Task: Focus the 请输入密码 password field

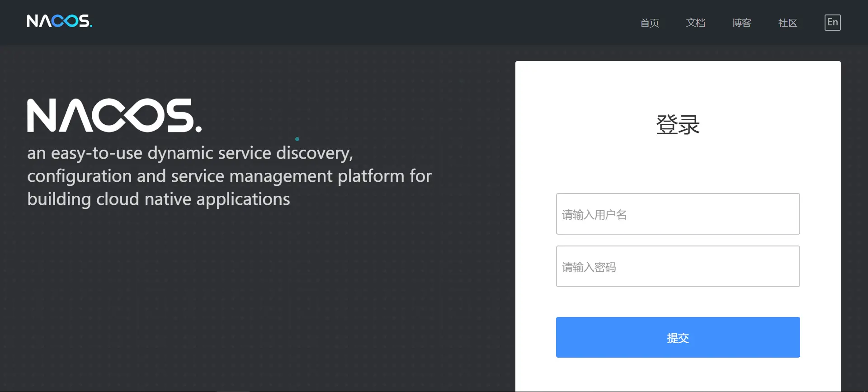Action: click(x=678, y=266)
